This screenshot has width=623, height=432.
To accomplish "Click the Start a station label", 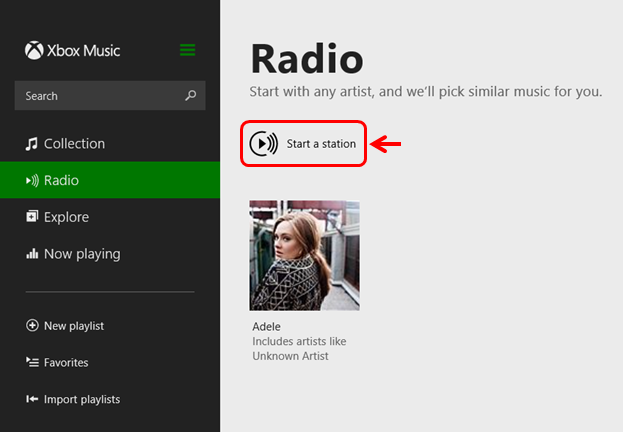I will point(321,144).
